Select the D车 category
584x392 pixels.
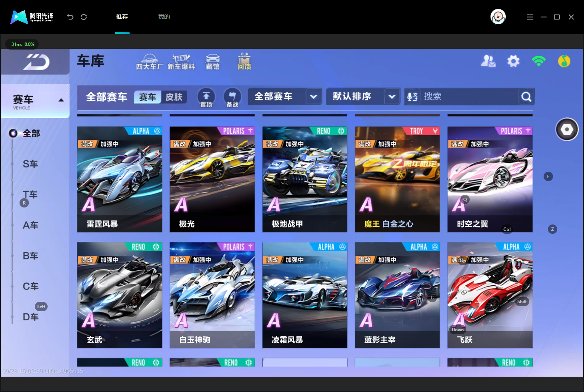[x=31, y=317]
